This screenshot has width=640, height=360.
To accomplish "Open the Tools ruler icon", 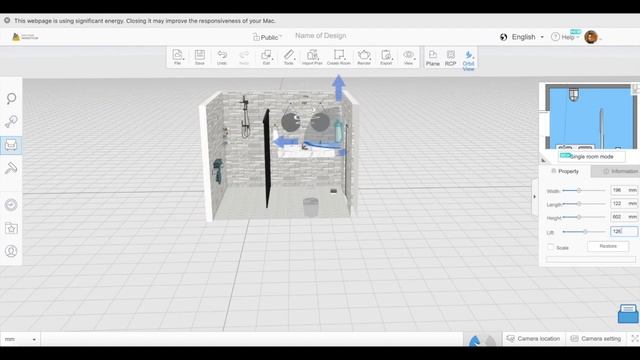I will (289, 57).
